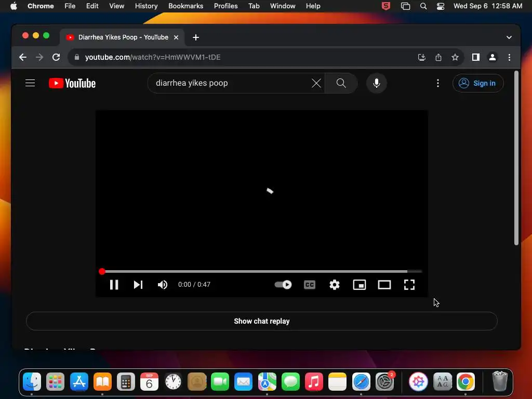Submit search with magnifier button
The image size is (532, 399).
point(341,83)
